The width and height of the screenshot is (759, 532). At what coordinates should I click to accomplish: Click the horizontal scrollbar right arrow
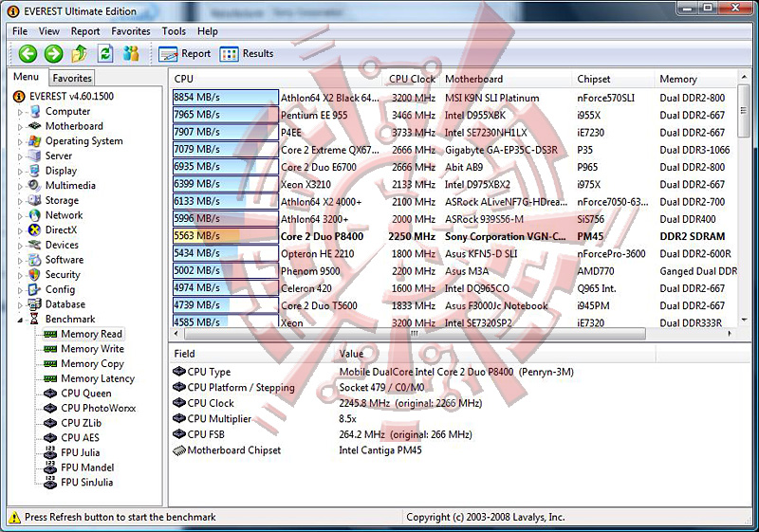[x=729, y=333]
